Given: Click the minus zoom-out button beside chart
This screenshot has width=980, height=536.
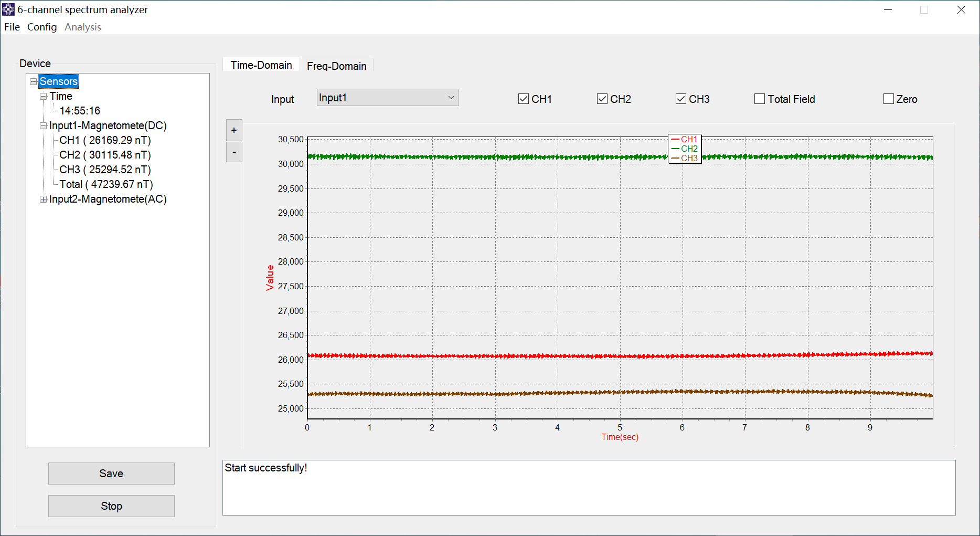Looking at the screenshot, I should 234,152.
